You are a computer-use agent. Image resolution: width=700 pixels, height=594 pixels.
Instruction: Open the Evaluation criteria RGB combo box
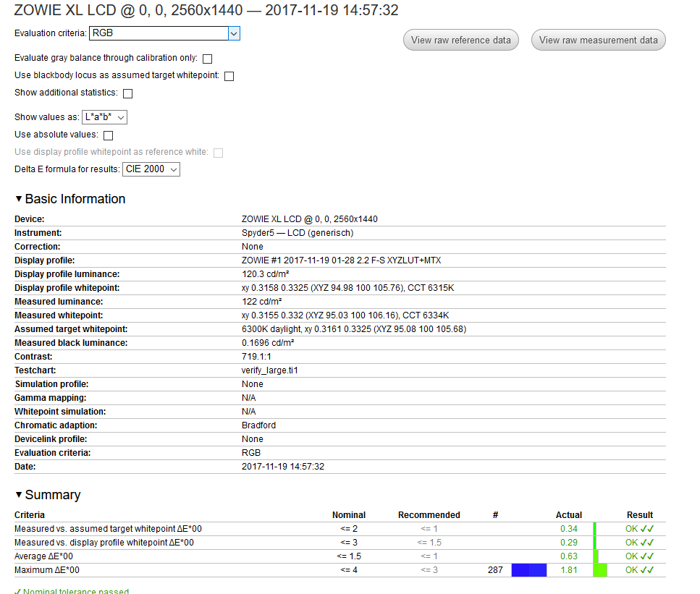[164, 33]
